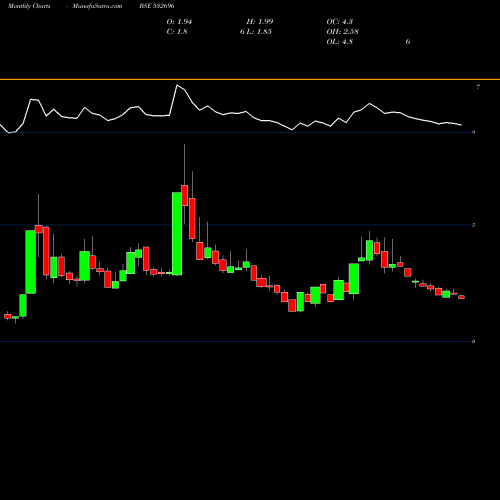Image resolution: width=500 pixels, height=500 pixels.
Task: Click the indicator axis label 7
Action: 478,87
